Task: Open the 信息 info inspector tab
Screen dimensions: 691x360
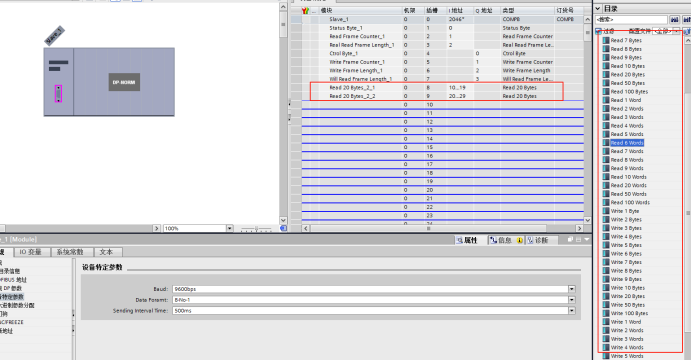Action: [501, 240]
